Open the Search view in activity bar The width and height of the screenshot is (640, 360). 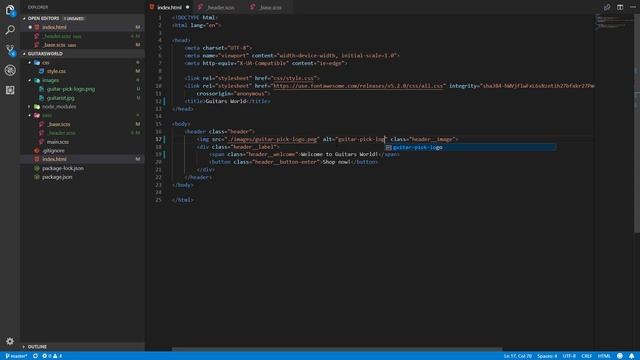tap(10, 30)
